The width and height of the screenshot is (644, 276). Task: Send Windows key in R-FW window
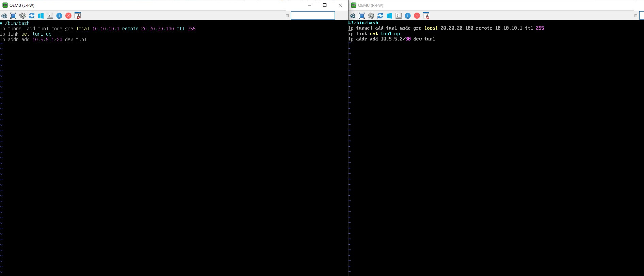389,16
